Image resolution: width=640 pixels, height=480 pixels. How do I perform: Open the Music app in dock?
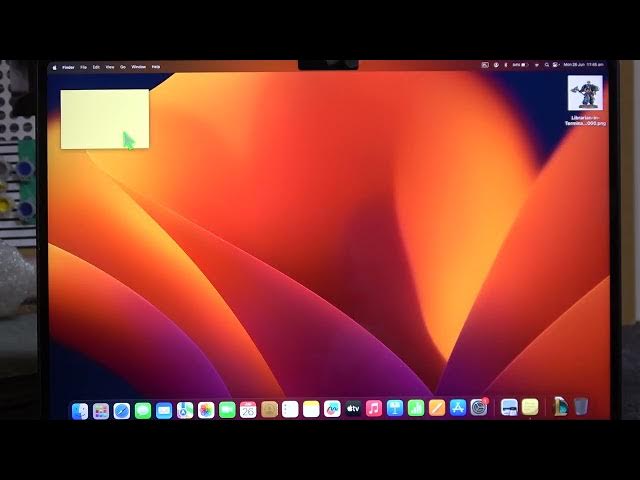click(x=374, y=408)
